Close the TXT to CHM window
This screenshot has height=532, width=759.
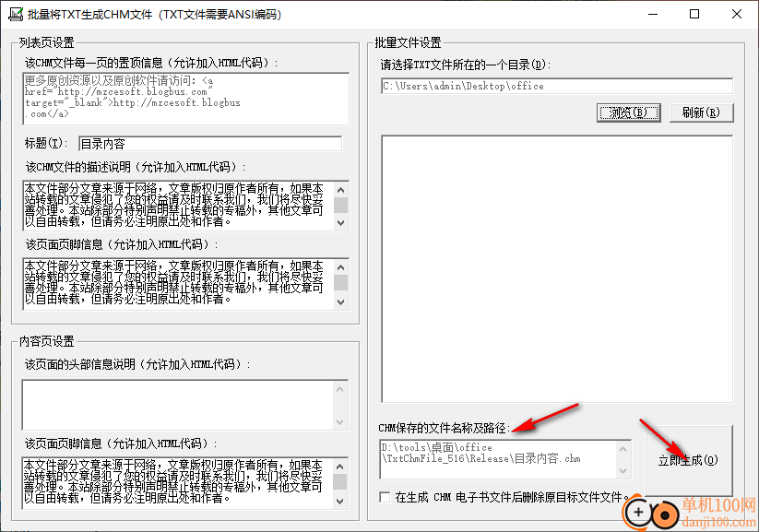click(x=736, y=14)
